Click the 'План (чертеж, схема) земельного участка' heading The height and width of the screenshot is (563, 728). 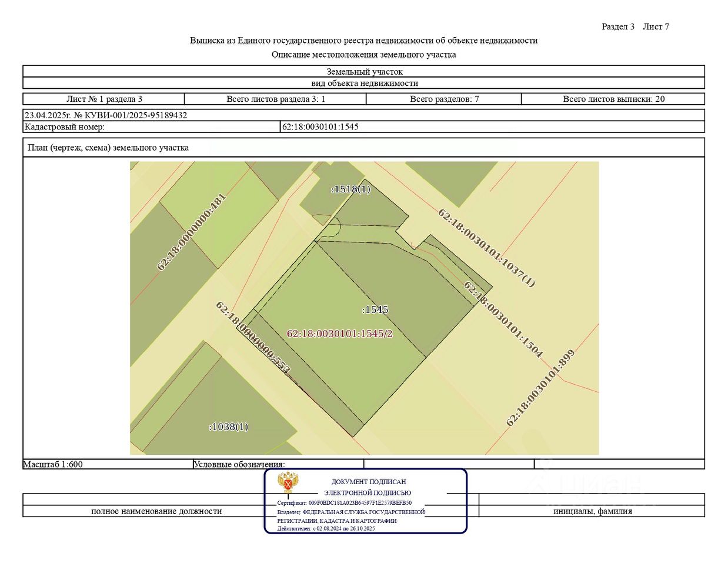click(x=108, y=148)
